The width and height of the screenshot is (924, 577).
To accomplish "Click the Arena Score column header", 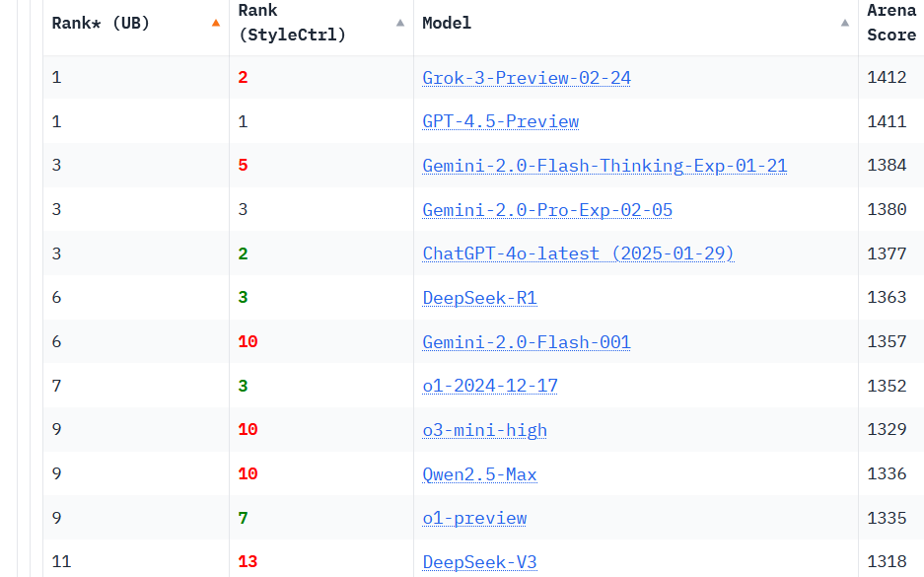I will pos(891,24).
